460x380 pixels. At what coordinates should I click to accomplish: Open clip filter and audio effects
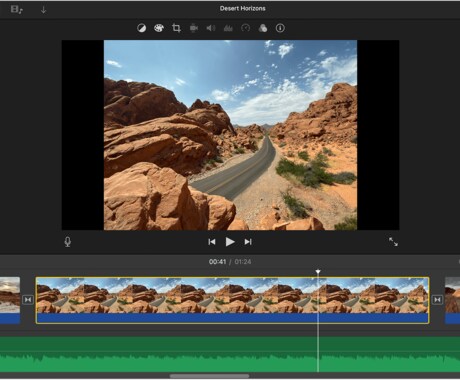[263, 28]
